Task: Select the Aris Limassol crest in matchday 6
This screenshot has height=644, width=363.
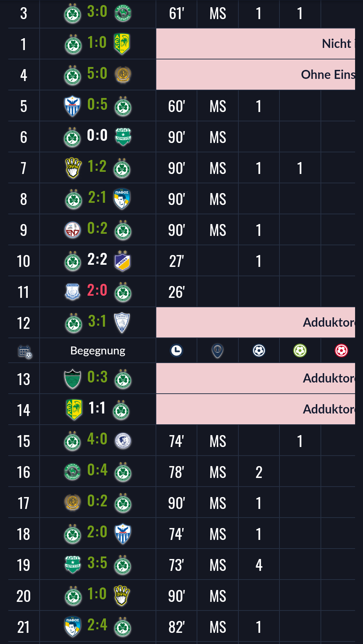Action: pos(123,137)
